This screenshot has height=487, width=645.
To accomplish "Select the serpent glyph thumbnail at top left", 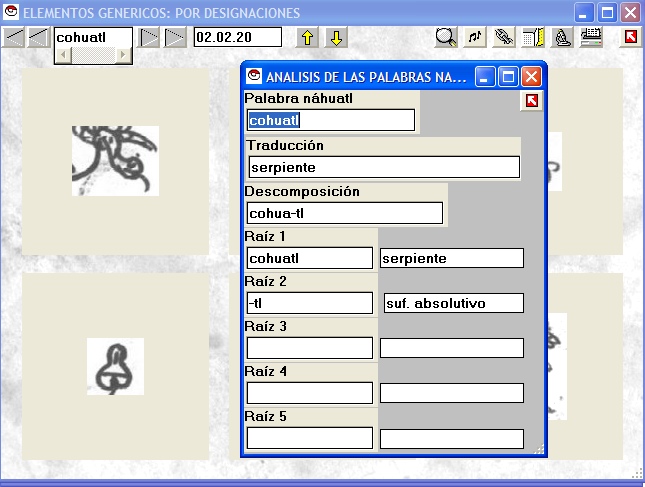I will coord(115,160).
